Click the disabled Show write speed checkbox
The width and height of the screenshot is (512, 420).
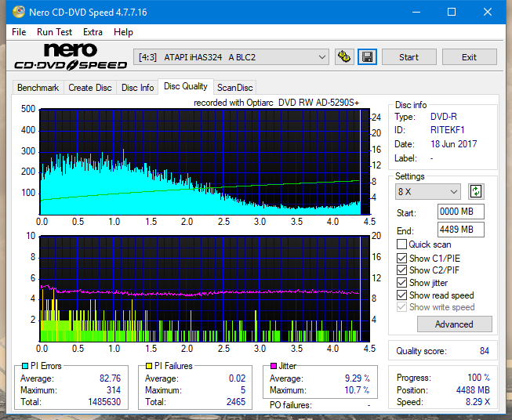pos(401,307)
